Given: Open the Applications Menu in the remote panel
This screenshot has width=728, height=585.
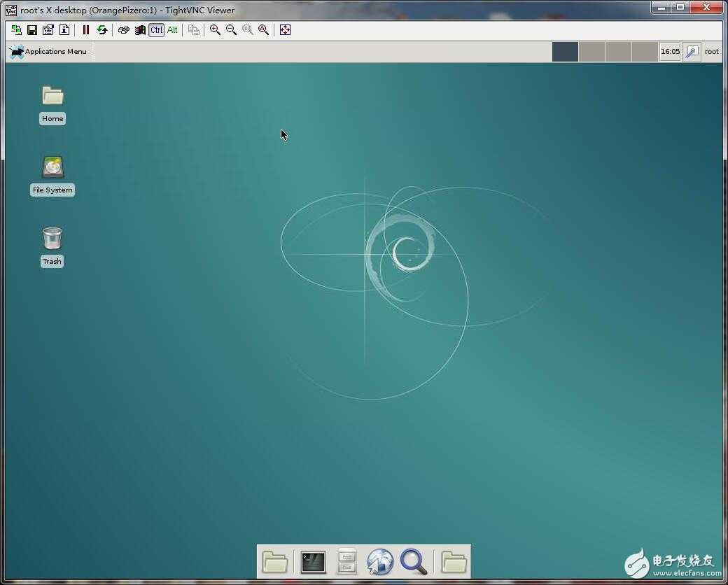Looking at the screenshot, I should click(x=48, y=52).
